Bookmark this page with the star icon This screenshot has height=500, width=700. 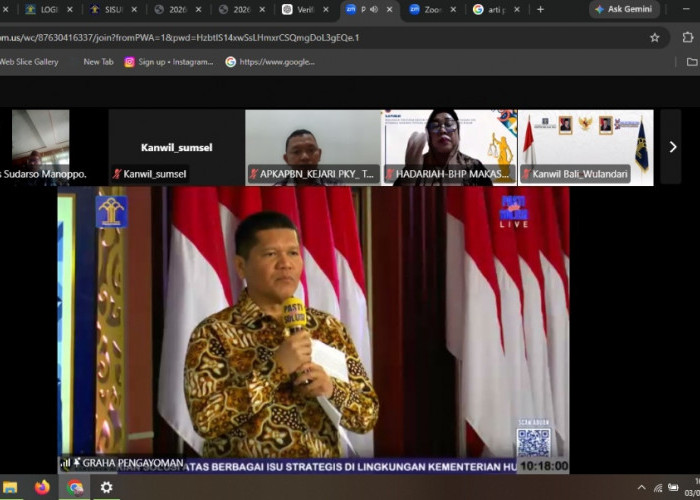click(x=654, y=38)
